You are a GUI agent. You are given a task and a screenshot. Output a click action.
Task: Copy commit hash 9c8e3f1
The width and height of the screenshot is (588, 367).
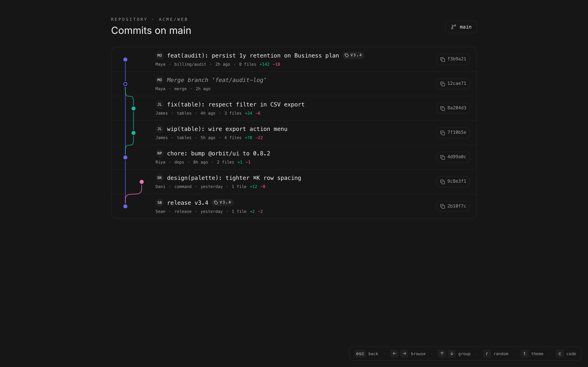click(453, 181)
